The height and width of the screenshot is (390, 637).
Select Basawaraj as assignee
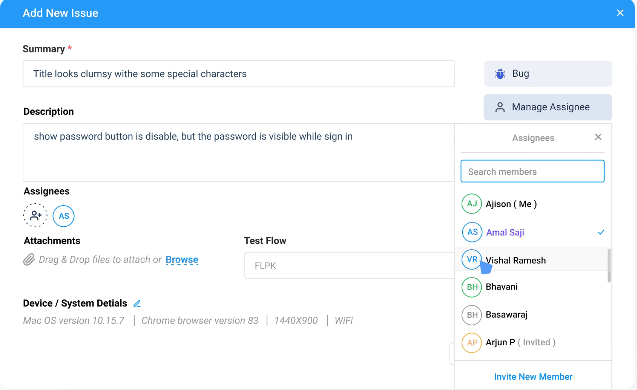click(x=532, y=315)
